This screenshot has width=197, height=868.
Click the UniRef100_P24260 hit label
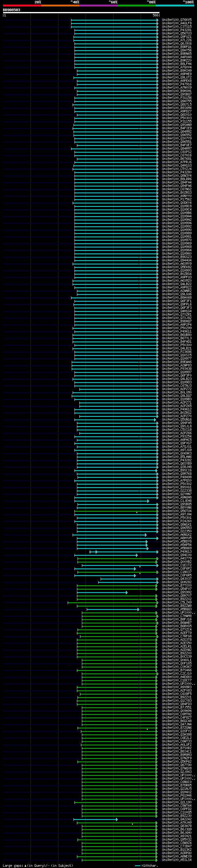[x=177, y=521]
